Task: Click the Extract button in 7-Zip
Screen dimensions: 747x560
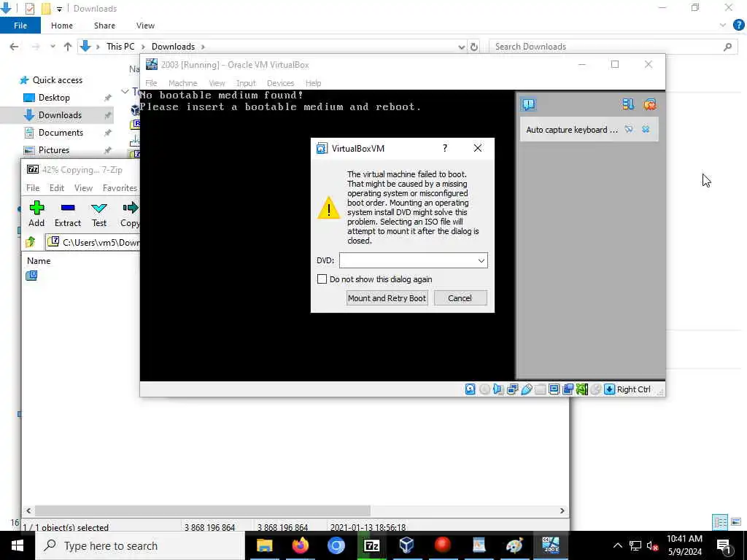Action: click(x=68, y=214)
